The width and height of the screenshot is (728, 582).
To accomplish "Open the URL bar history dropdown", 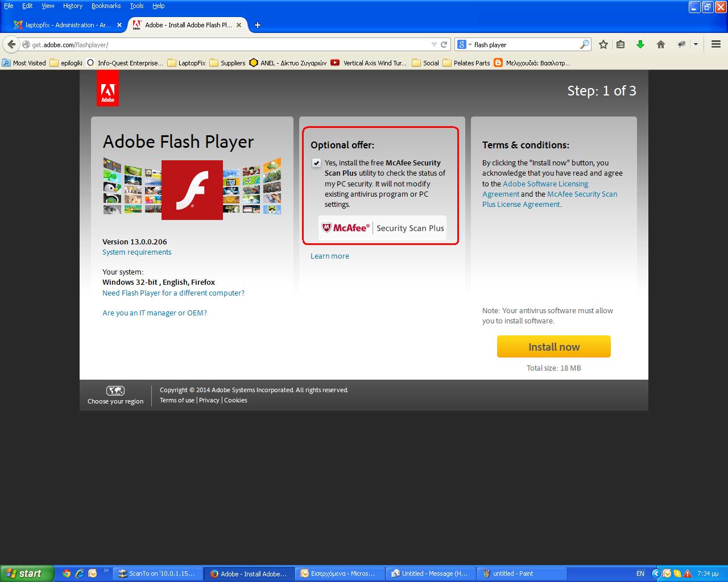I will (x=435, y=44).
